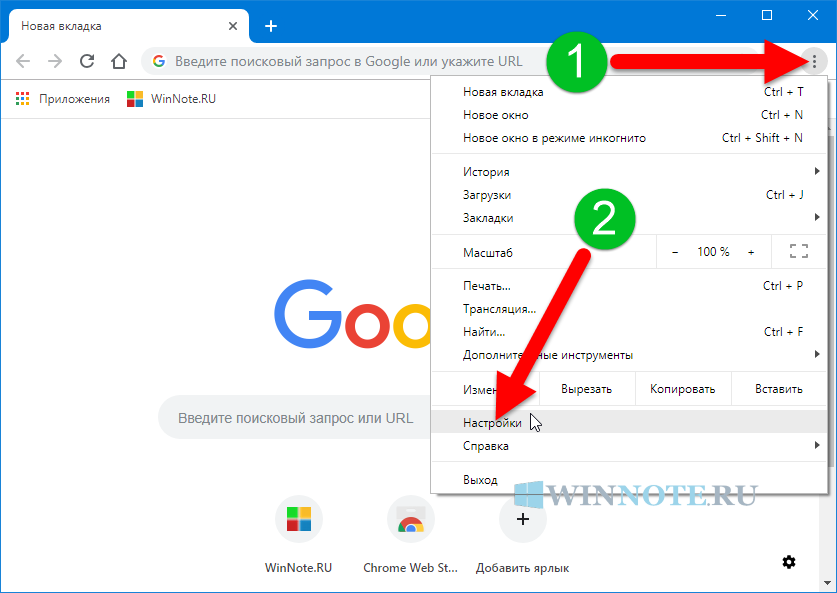This screenshot has width=837, height=593.
Task: Increase zoom with plus button
Action: coord(751,252)
